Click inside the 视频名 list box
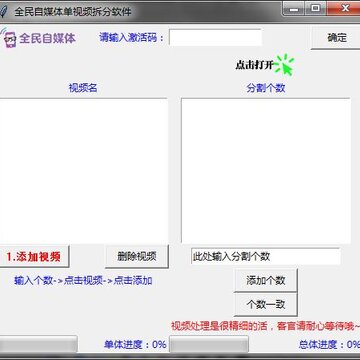 click(x=83, y=171)
